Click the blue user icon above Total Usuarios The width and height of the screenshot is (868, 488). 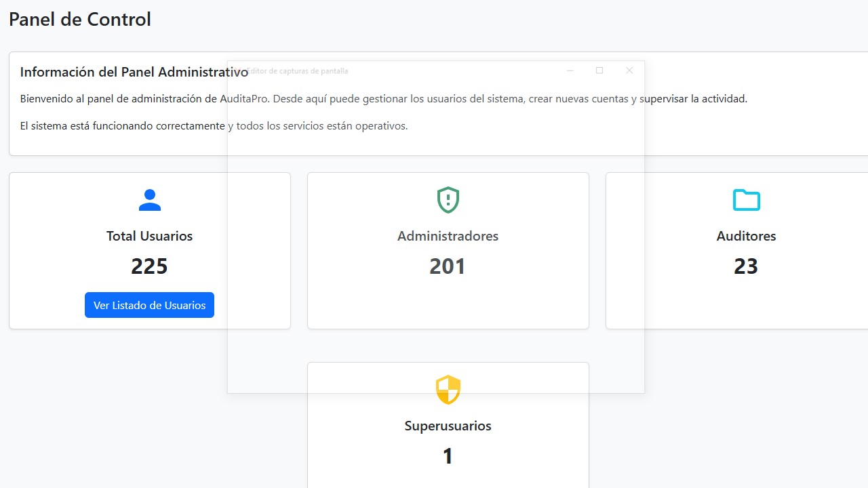pyautogui.click(x=149, y=200)
